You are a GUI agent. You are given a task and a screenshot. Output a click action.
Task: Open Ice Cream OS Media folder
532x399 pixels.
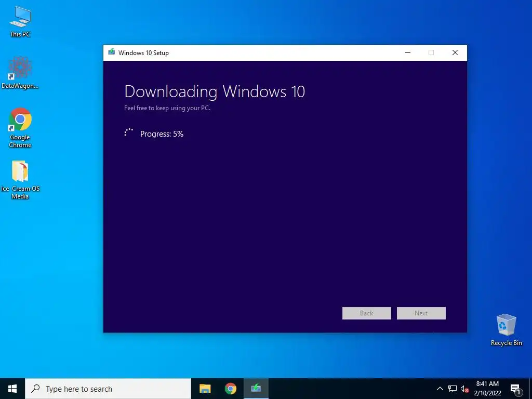[x=20, y=180]
